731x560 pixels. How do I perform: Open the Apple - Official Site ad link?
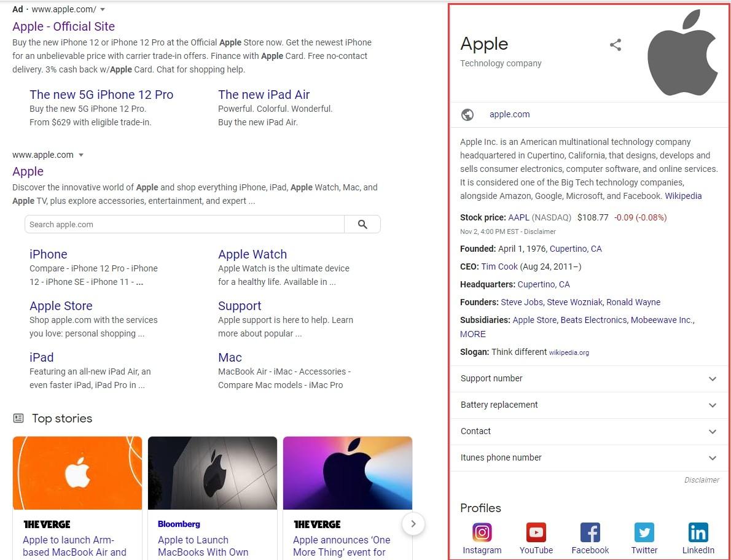coord(63,26)
